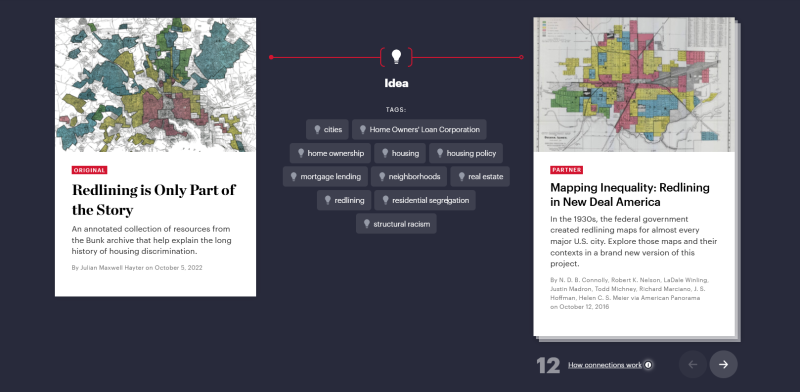Pick the 'redlining' tag
Screen dimensions: 800x392
click(x=344, y=200)
